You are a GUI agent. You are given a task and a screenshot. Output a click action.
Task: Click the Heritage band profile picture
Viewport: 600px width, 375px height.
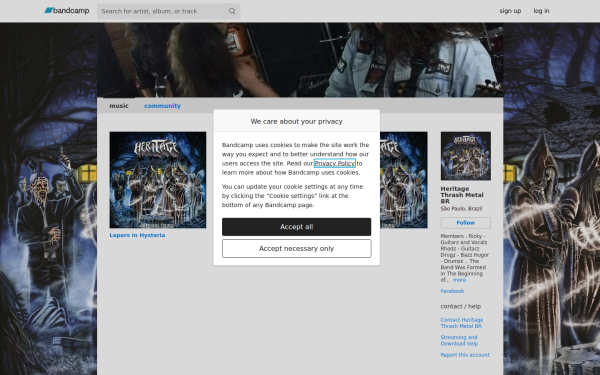[466, 156]
